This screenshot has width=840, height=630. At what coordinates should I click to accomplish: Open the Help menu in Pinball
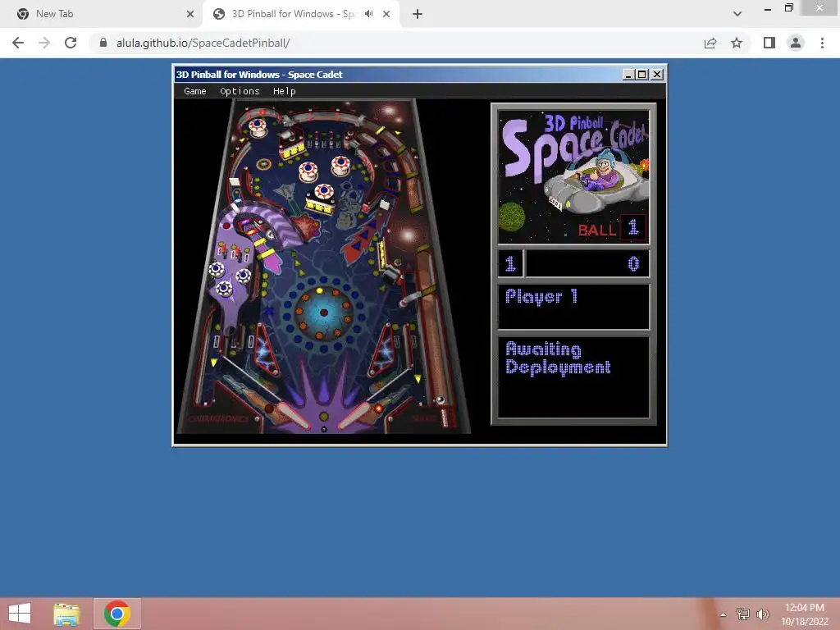285,91
